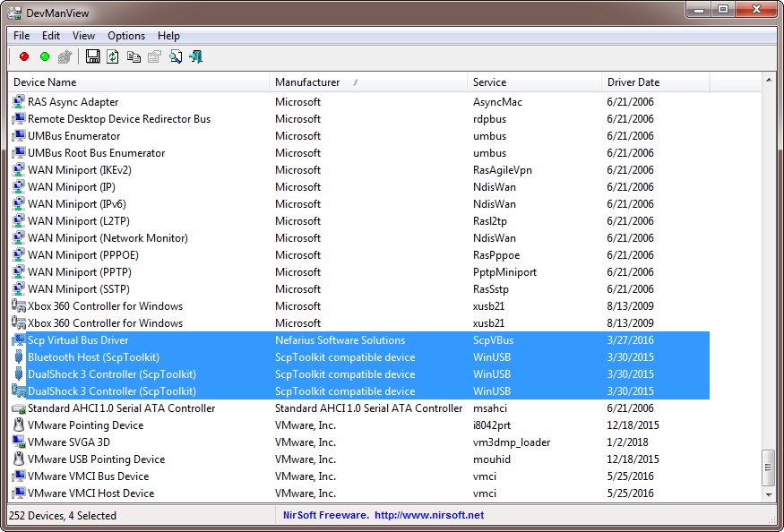Open the Help menu
784x532 pixels.
[x=168, y=36]
